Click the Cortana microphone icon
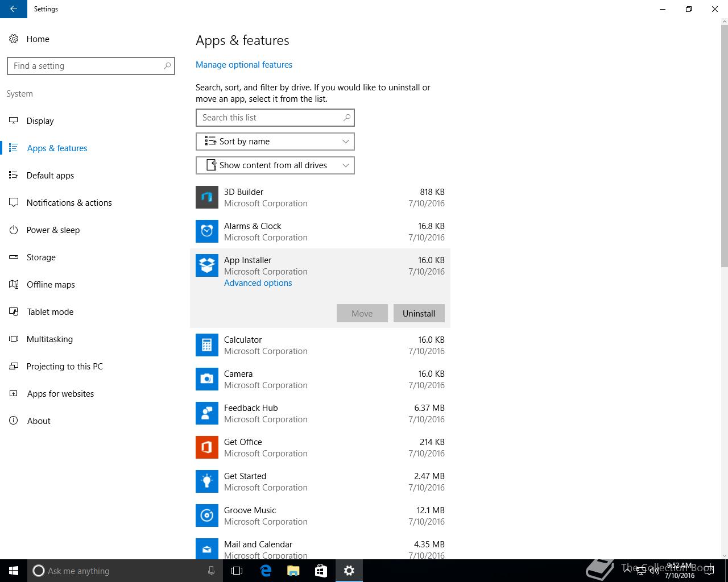Screen dimensions: 728x582 tap(211, 571)
